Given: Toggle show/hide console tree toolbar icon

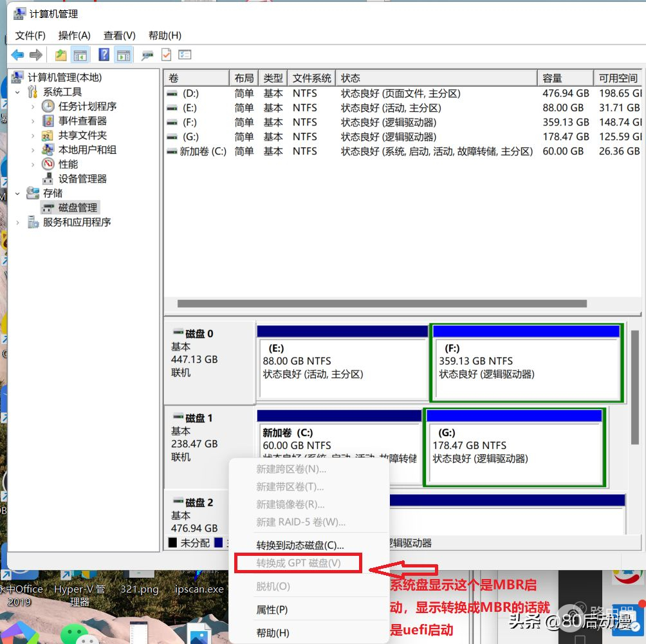Looking at the screenshot, I should tap(80, 55).
